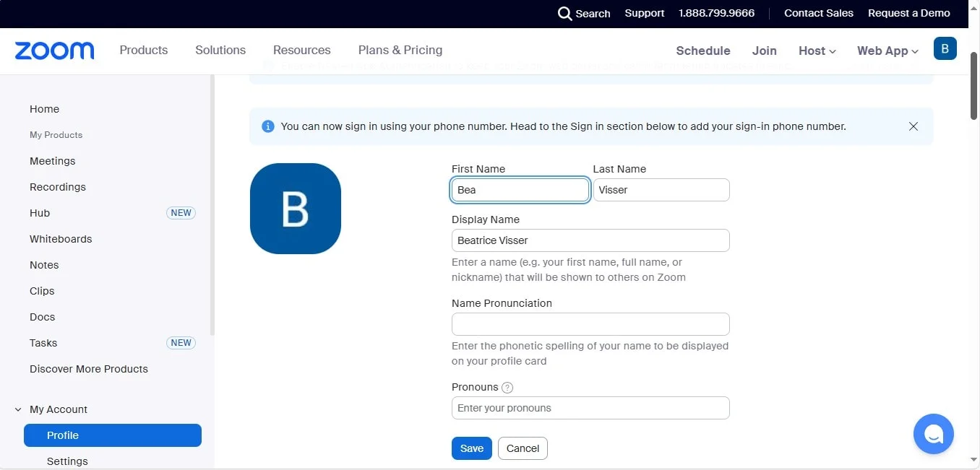This screenshot has height=470, width=980.
Task: Open Hub in the sidebar
Action: pyautogui.click(x=40, y=213)
